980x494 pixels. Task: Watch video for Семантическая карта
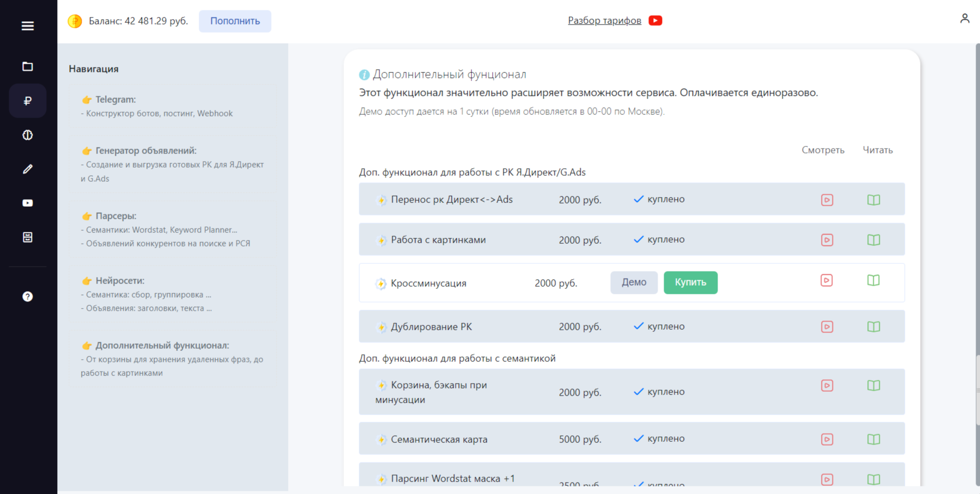[x=827, y=439]
